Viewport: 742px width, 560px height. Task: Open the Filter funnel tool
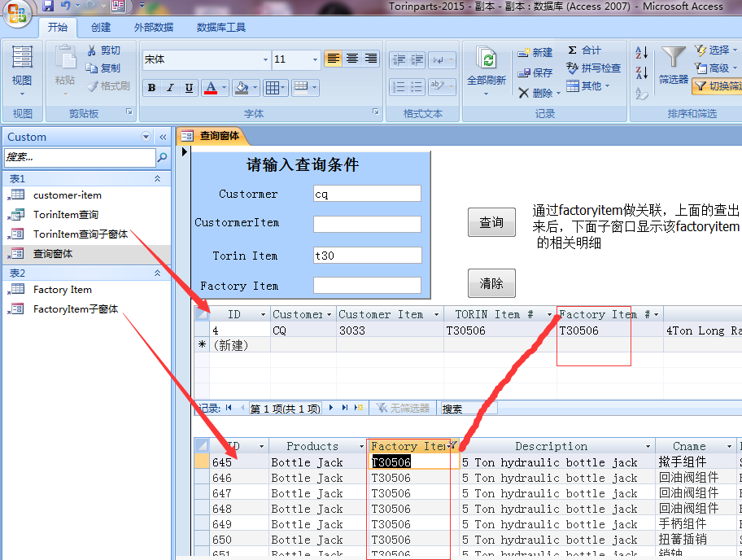coord(673,65)
